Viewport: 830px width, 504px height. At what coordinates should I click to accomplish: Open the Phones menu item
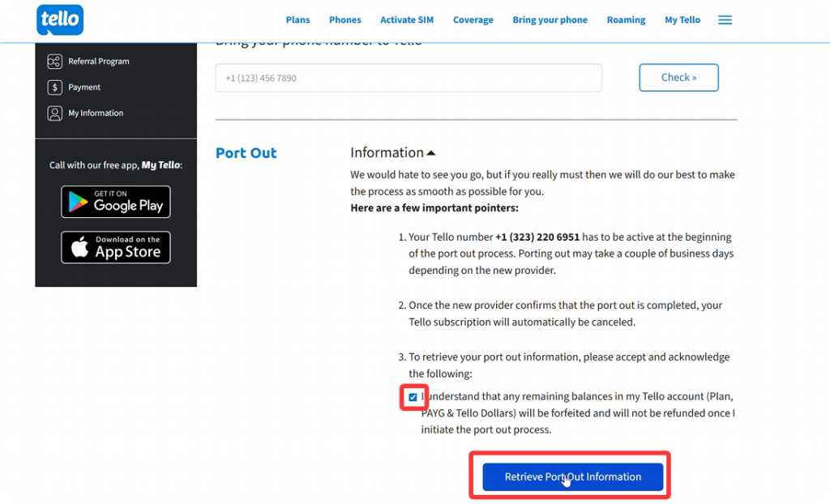pos(345,20)
